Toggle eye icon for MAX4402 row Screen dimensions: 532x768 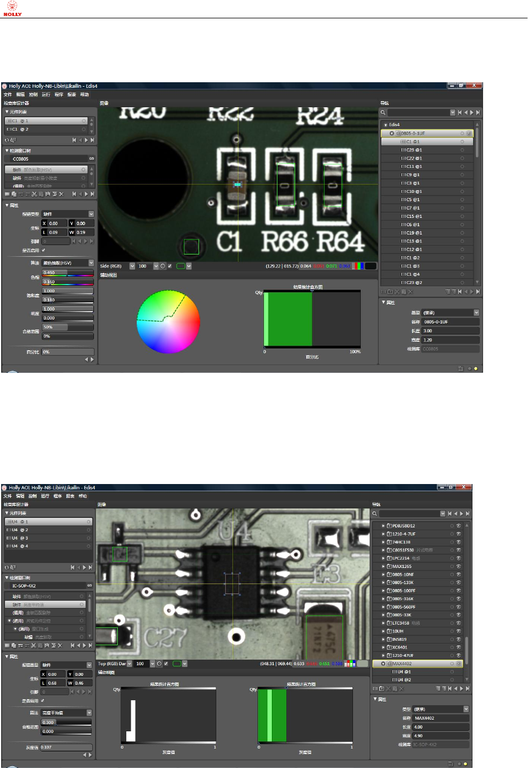point(459,664)
